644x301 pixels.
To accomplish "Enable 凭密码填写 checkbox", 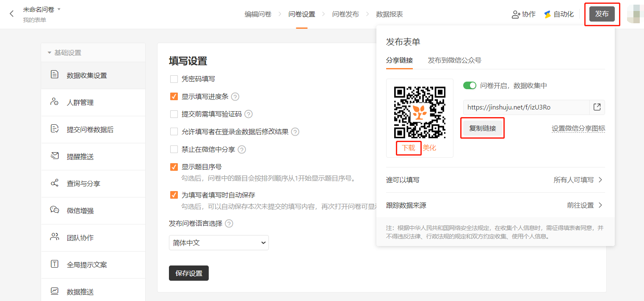I will 174,79.
